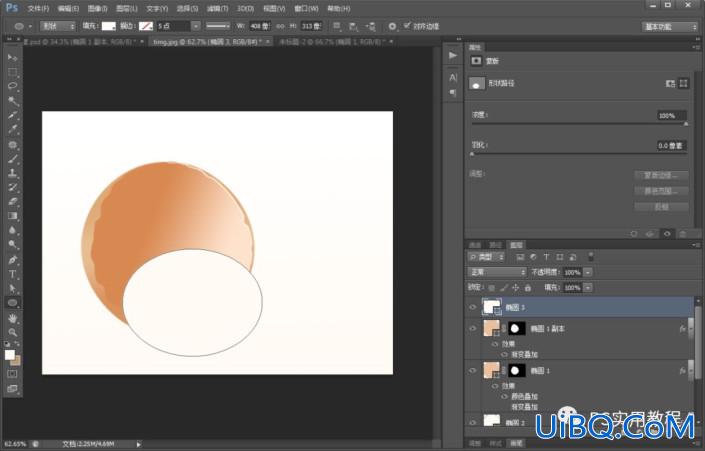Open the workspace switcher dropdown

tap(669, 27)
